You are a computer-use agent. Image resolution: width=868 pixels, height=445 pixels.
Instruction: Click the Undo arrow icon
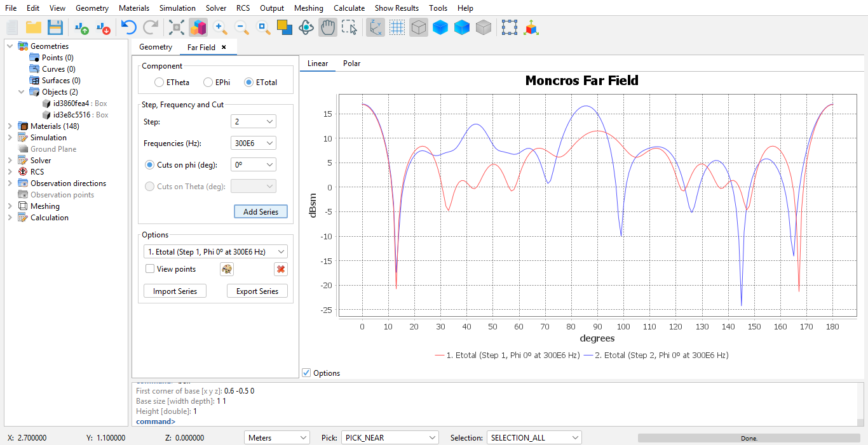[129, 27]
